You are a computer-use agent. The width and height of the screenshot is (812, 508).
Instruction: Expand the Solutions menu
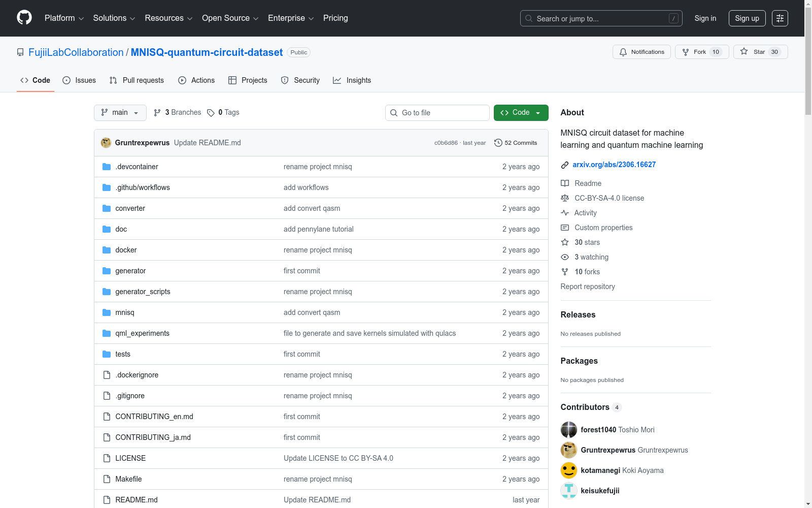(x=114, y=18)
